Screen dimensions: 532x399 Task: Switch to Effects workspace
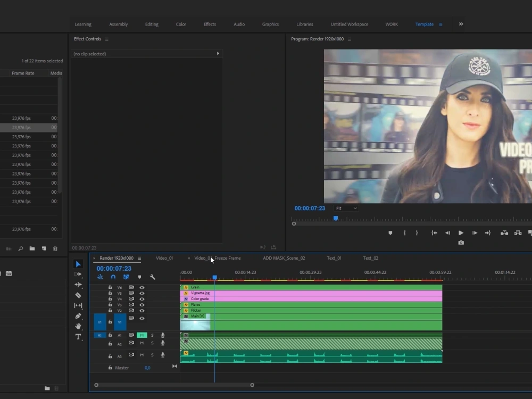210,24
